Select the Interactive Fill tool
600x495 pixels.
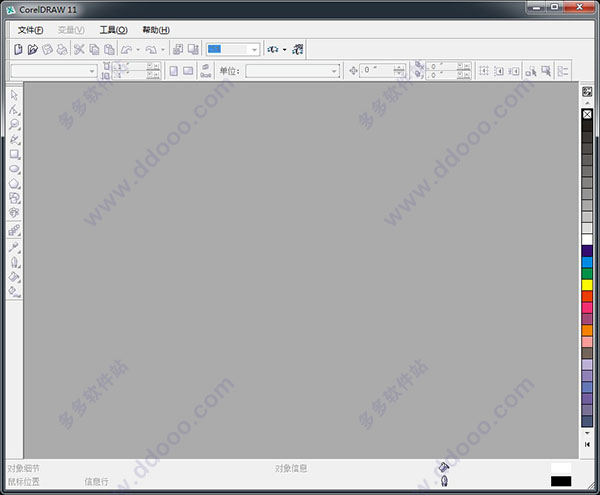coord(14,292)
